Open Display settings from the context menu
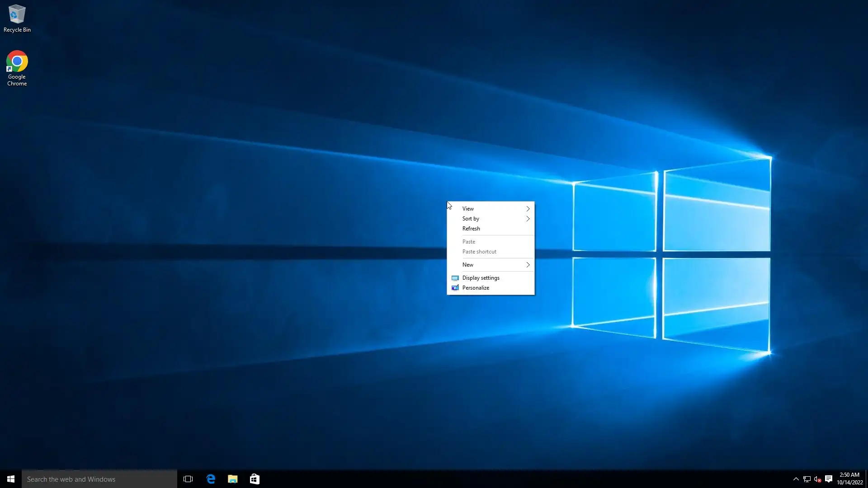Viewport: 868px width, 488px height. pyautogui.click(x=481, y=278)
